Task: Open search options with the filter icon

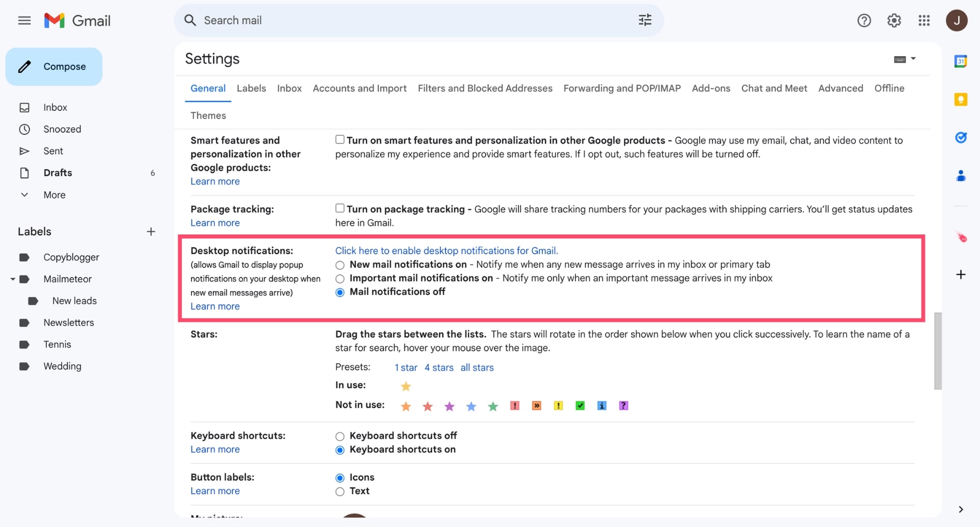Action: [645, 20]
